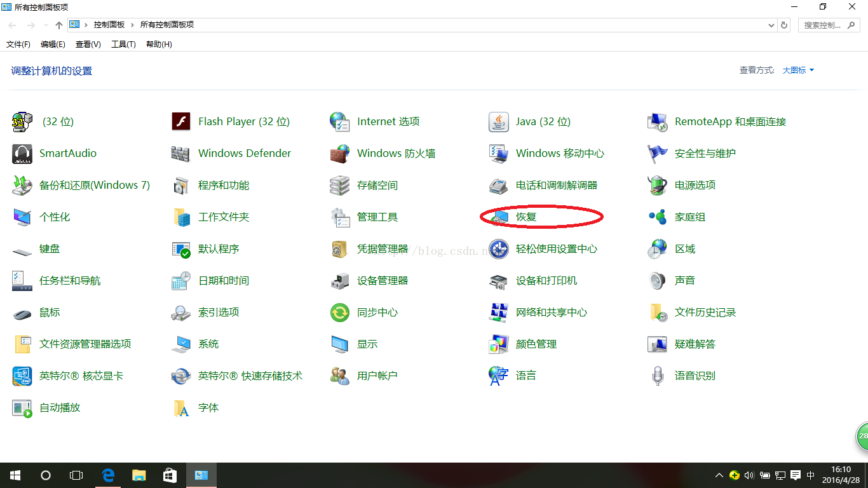
Task: Open the SmartAudio headphones icon
Action: point(22,153)
